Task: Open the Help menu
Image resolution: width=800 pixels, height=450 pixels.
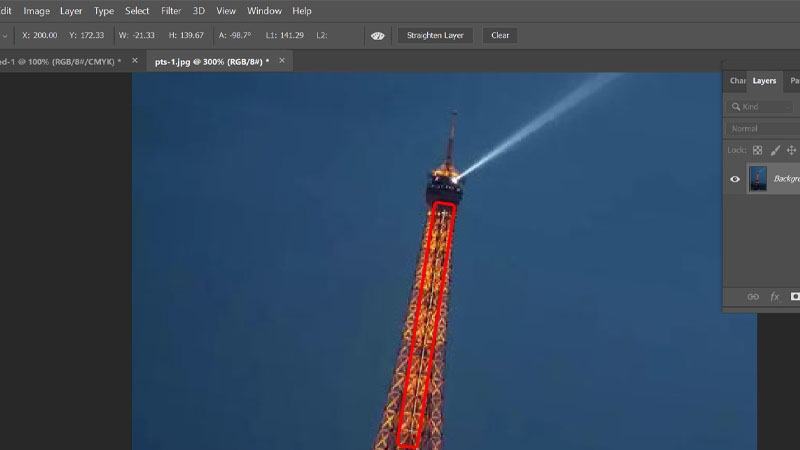Action: (x=302, y=11)
